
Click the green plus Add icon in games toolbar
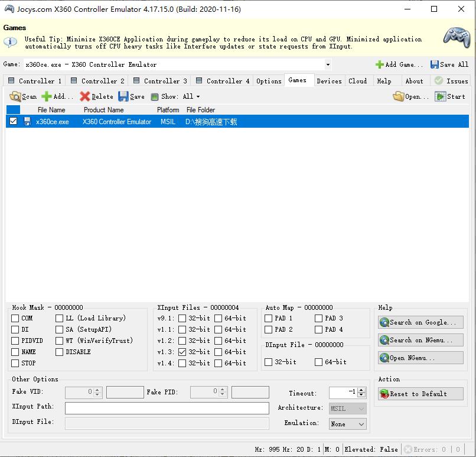pos(47,96)
